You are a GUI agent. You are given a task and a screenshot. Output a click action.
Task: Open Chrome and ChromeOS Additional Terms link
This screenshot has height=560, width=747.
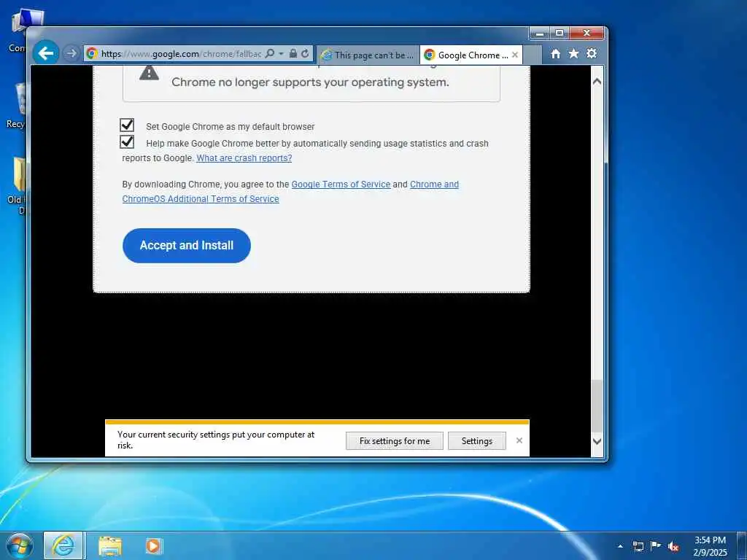[x=290, y=192]
